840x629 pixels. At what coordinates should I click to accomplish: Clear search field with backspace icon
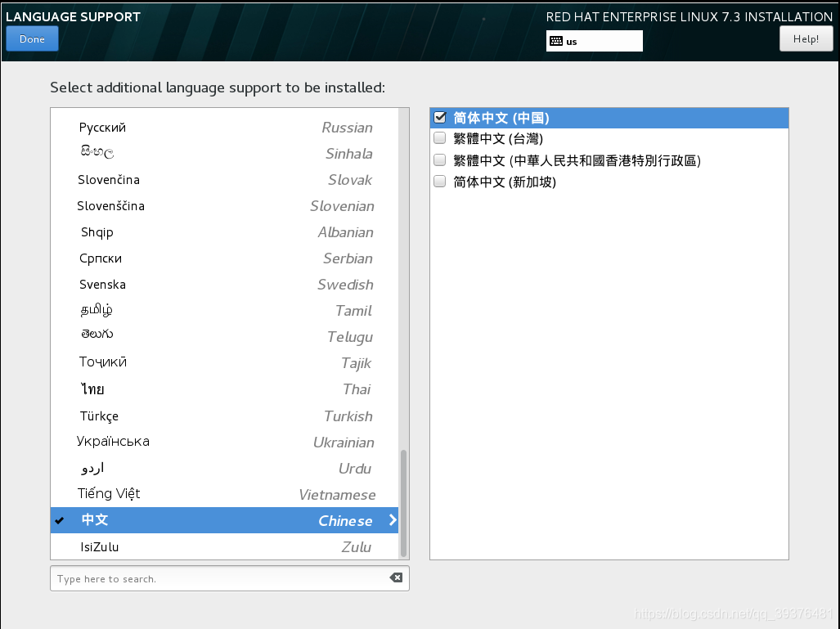tap(396, 577)
